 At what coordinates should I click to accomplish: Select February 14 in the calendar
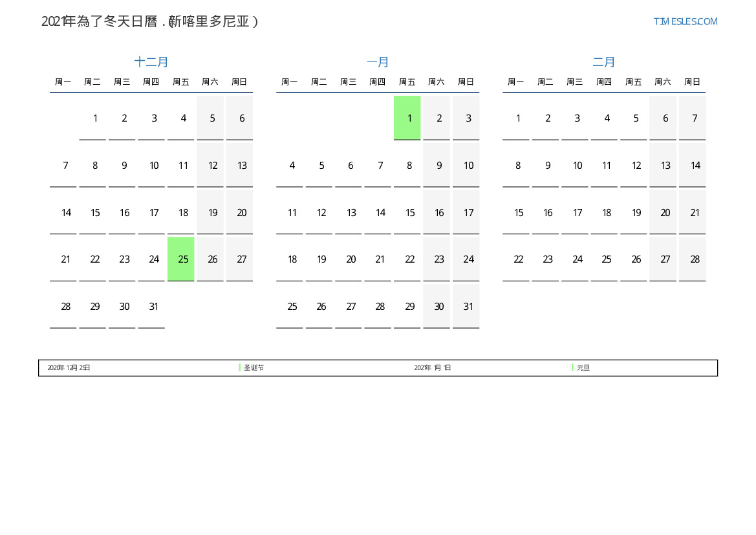[x=695, y=166]
